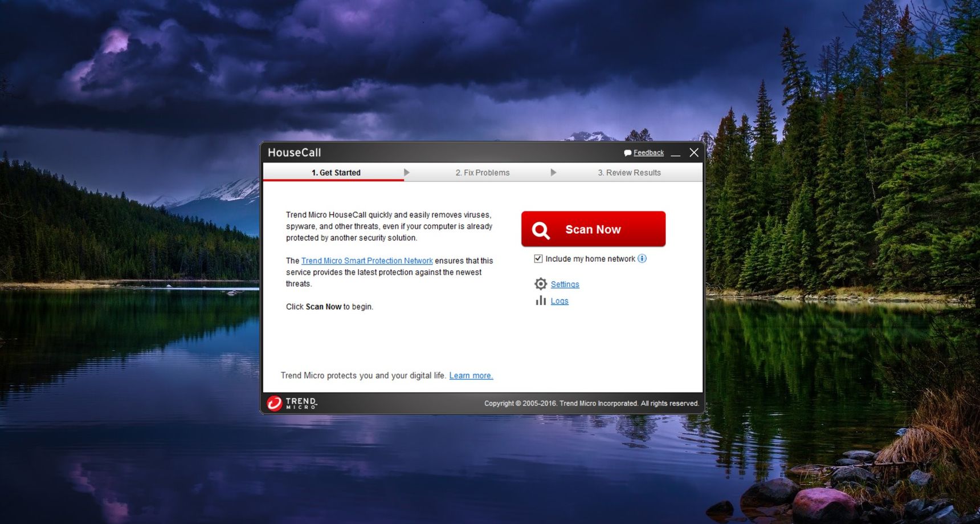Open the Logs link
The width and height of the screenshot is (980, 524).
[x=560, y=301]
